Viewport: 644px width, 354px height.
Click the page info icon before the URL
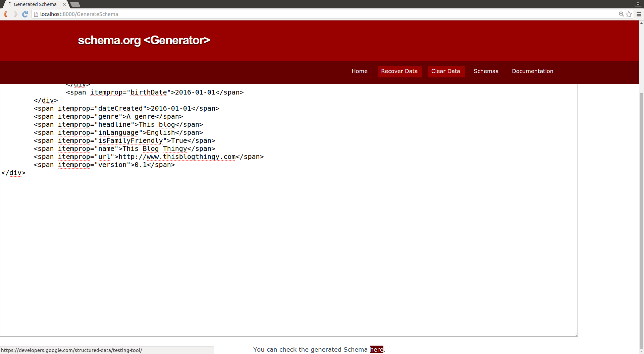[x=36, y=14]
